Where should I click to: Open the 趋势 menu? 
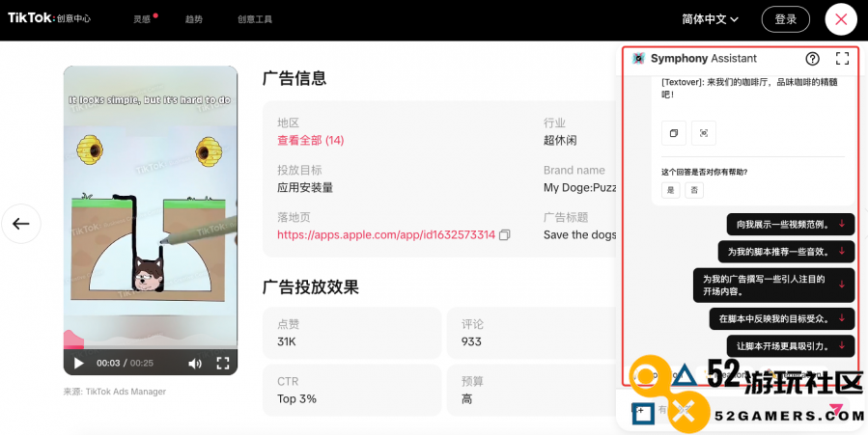click(194, 19)
